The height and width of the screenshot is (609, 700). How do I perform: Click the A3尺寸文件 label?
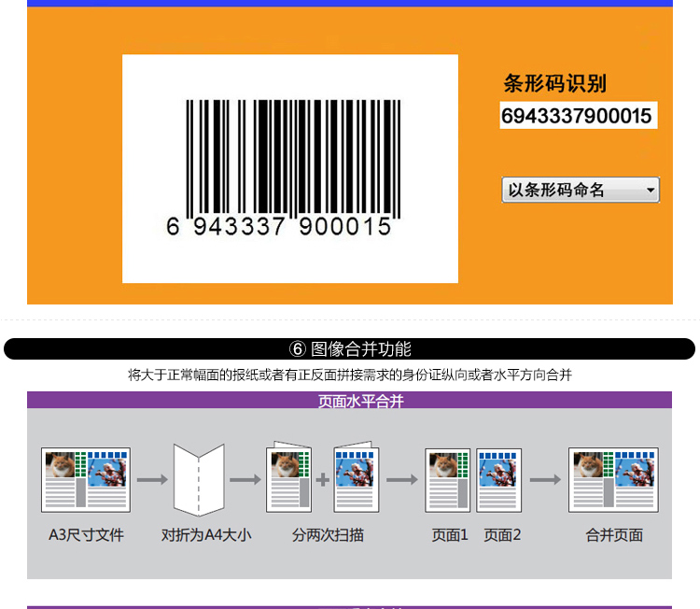(86, 535)
